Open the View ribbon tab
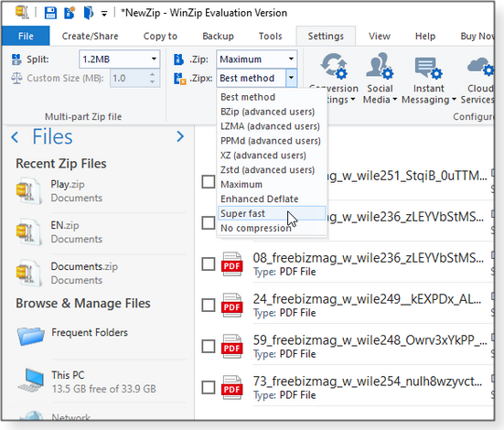 coord(380,36)
